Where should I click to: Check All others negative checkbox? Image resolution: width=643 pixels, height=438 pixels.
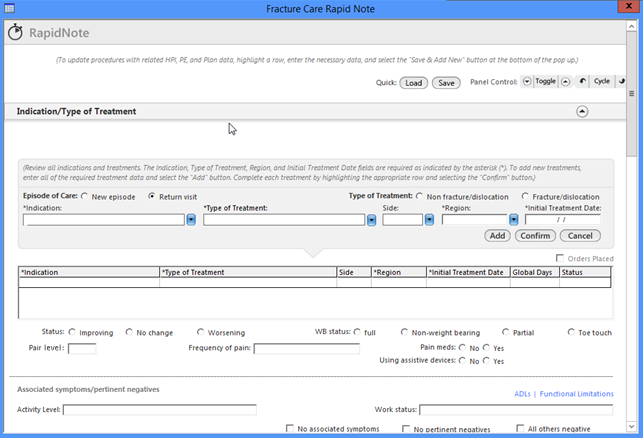[x=520, y=429]
